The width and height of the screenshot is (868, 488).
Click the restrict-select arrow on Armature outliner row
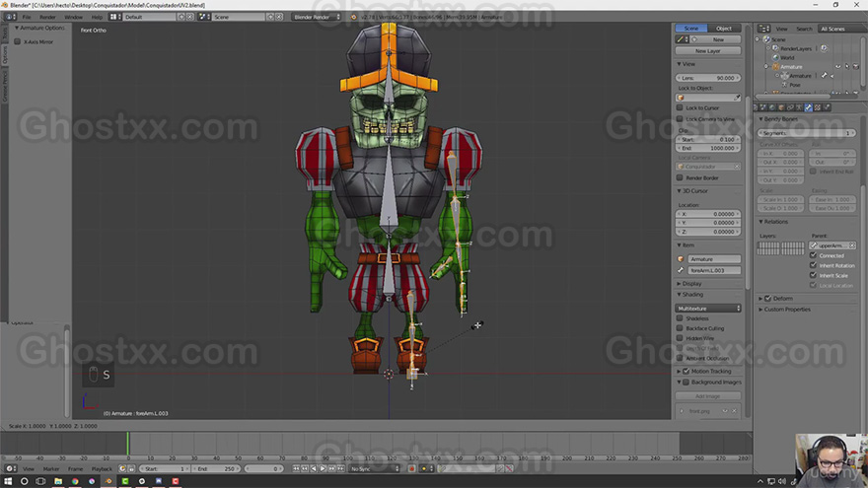(847, 66)
